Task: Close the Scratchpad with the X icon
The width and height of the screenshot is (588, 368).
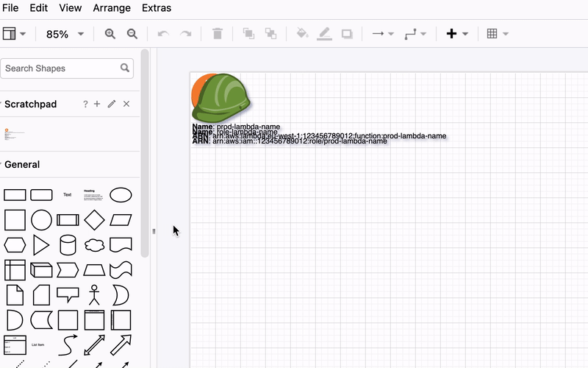Action: (x=126, y=104)
